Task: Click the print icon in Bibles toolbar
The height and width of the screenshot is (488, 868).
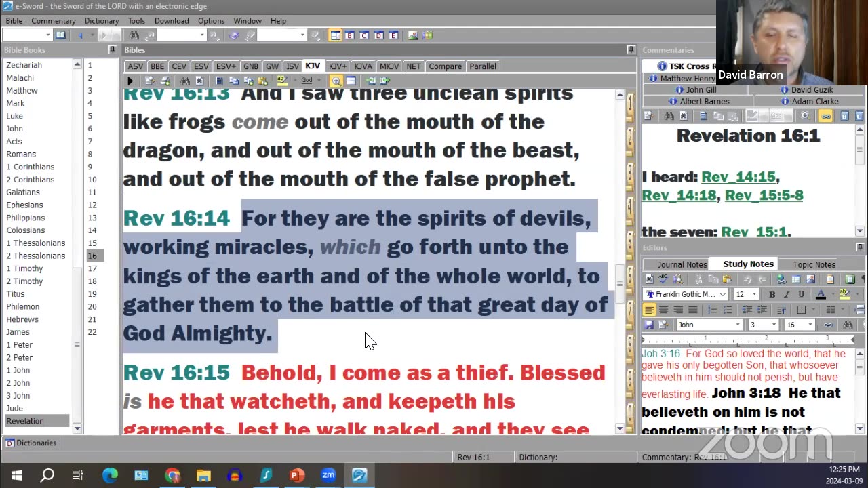Action: [165, 81]
